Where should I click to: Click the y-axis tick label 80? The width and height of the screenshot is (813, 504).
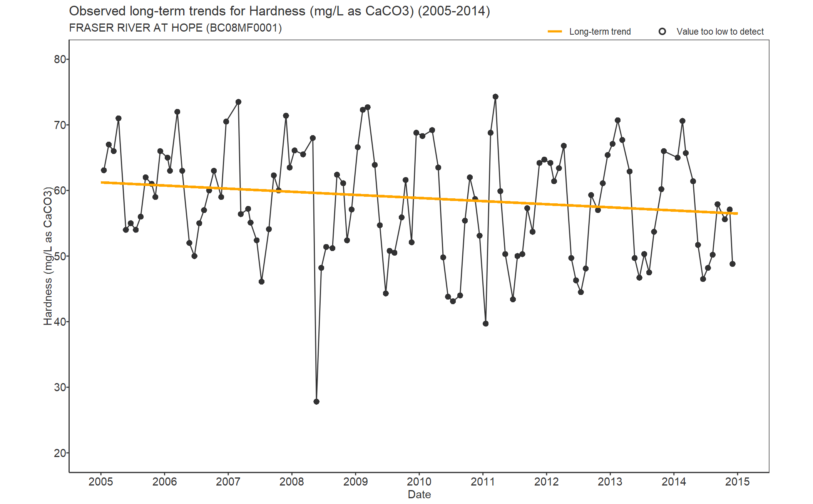tap(60, 59)
